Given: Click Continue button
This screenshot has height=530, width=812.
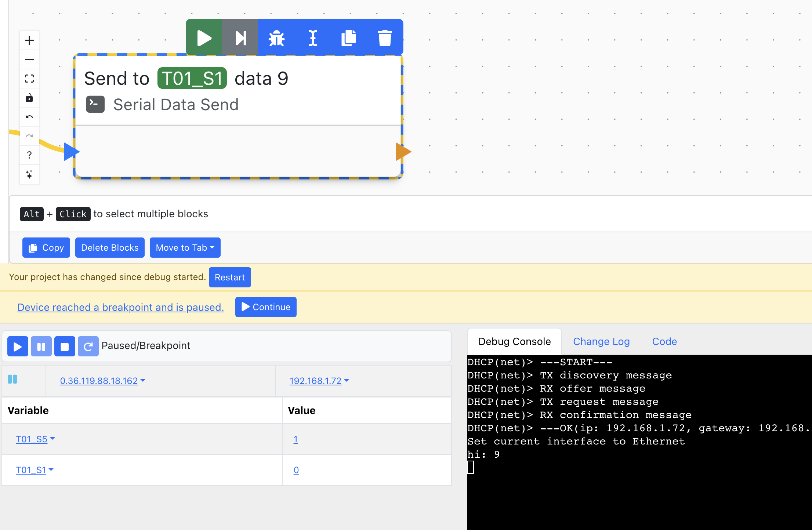Looking at the screenshot, I should (266, 307).
